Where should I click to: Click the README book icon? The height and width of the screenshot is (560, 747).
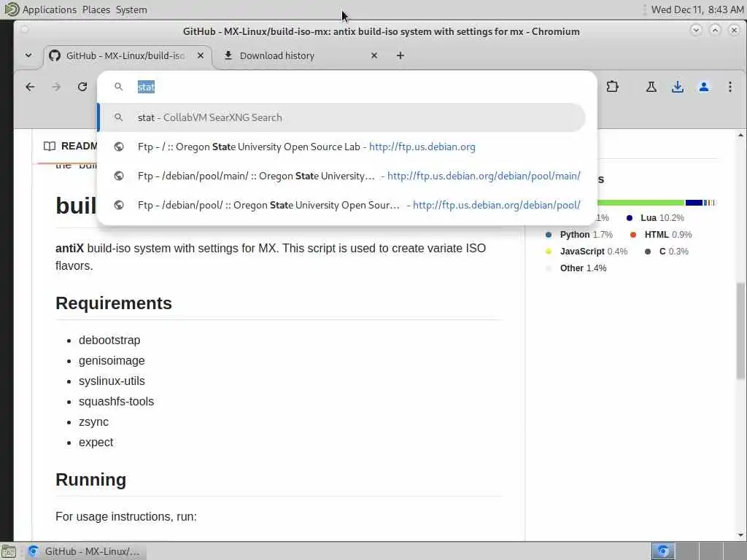pyautogui.click(x=50, y=146)
